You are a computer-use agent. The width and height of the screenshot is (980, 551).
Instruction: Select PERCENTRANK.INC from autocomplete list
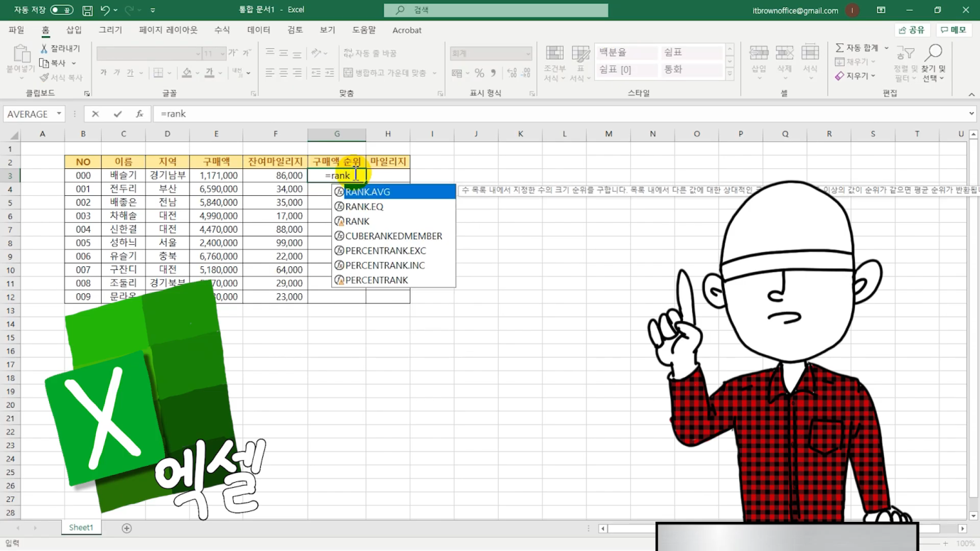(x=394, y=266)
